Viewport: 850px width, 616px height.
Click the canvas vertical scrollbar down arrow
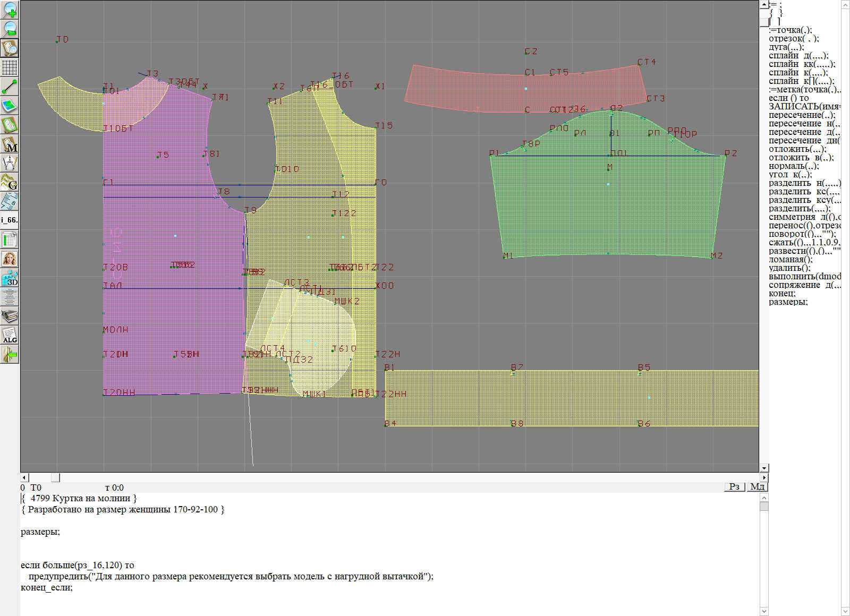(x=764, y=468)
